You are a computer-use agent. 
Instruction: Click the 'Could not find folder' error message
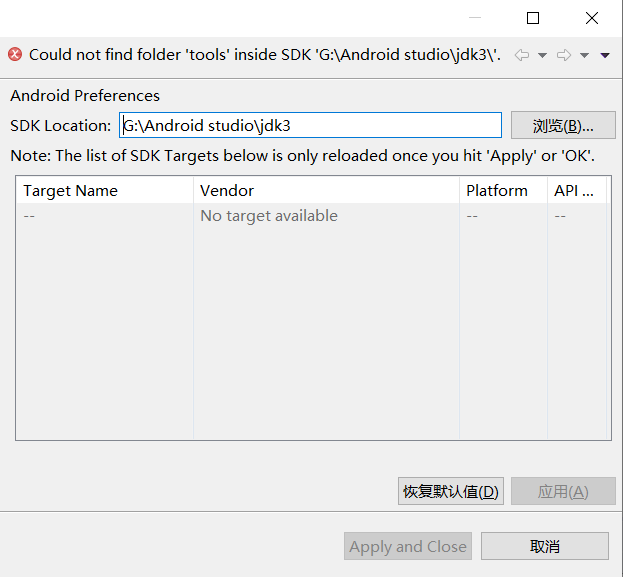point(265,55)
